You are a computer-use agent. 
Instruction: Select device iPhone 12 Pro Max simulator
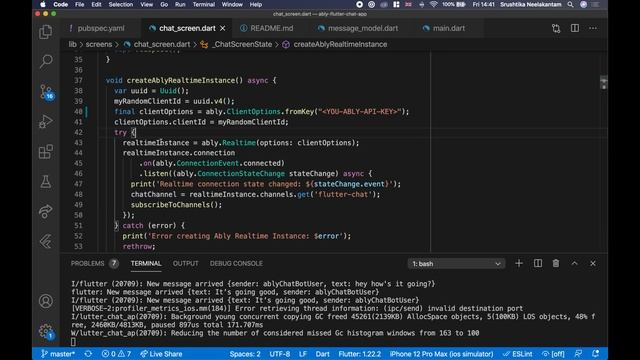coord(441,354)
